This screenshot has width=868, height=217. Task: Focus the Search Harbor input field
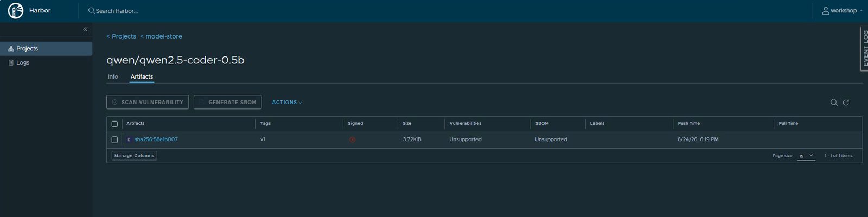click(117, 11)
